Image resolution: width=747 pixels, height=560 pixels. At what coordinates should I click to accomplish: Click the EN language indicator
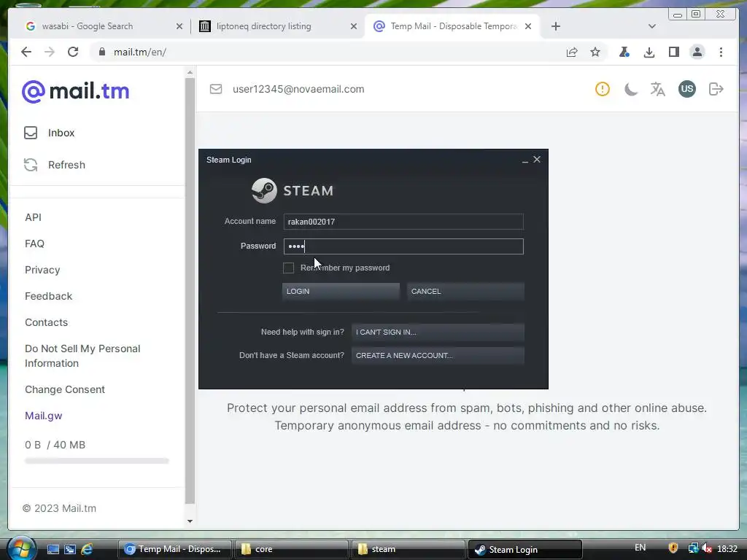pos(640,548)
